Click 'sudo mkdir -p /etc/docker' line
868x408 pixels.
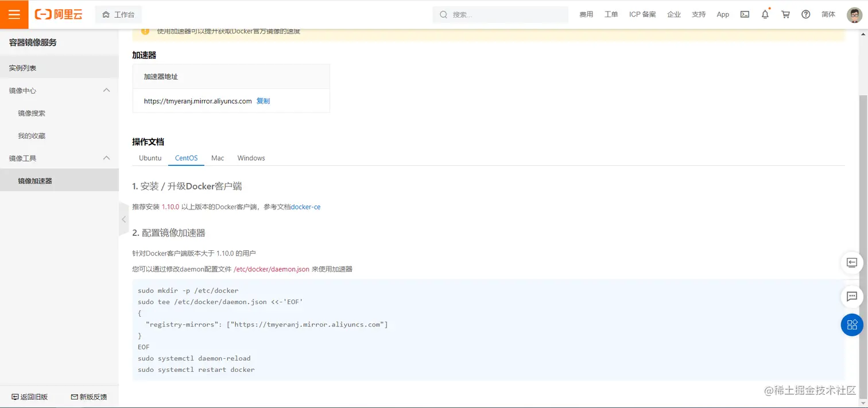tap(188, 290)
